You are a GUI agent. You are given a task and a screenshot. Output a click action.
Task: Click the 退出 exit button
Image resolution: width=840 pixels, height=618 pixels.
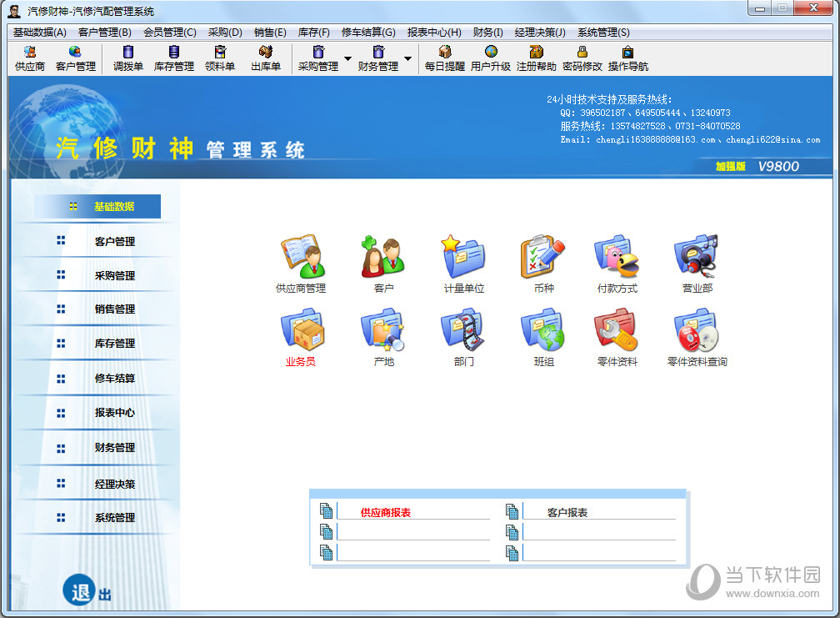[87, 591]
